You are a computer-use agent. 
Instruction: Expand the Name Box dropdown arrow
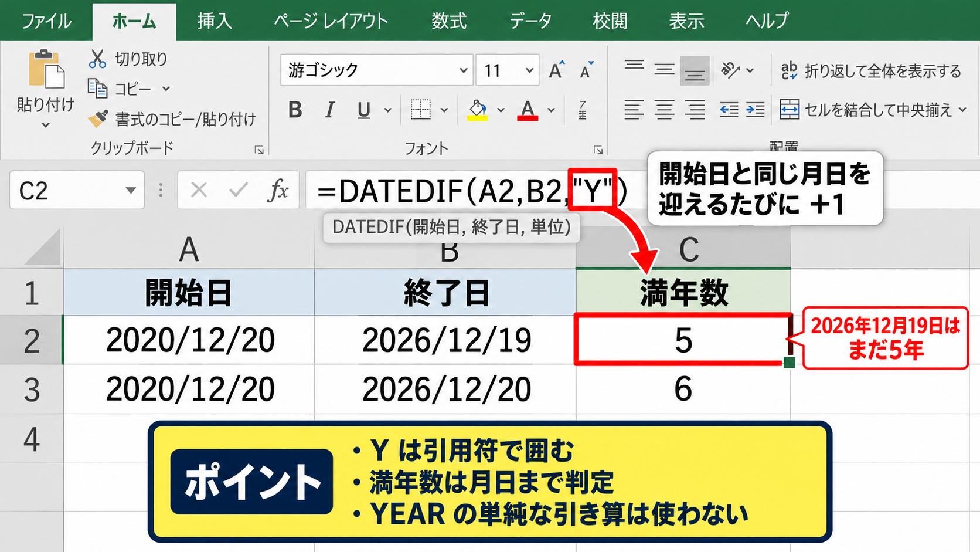pos(131,190)
